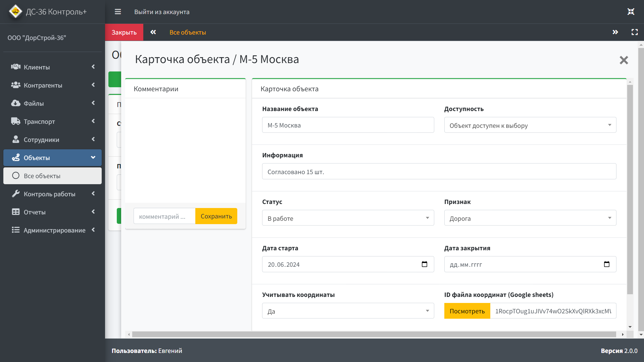The image size is (644, 362).
Task: Focus the Информация text field
Action: click(439, 171)
